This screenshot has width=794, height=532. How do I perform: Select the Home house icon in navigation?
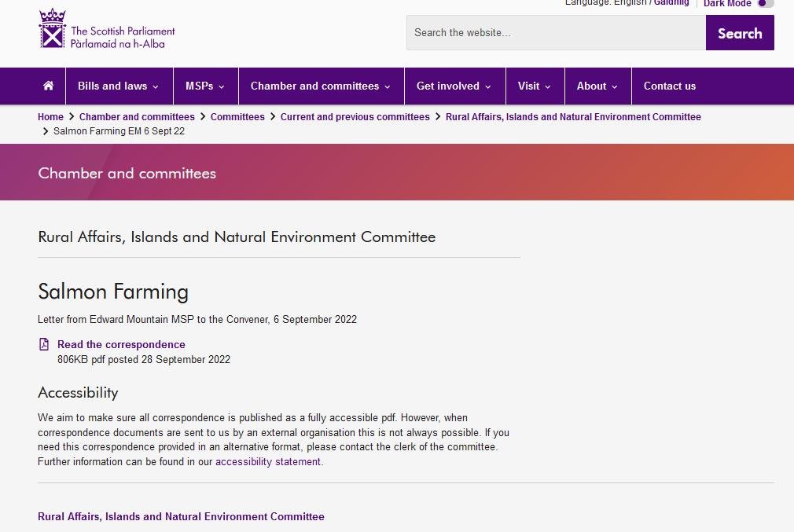(48, 86)
